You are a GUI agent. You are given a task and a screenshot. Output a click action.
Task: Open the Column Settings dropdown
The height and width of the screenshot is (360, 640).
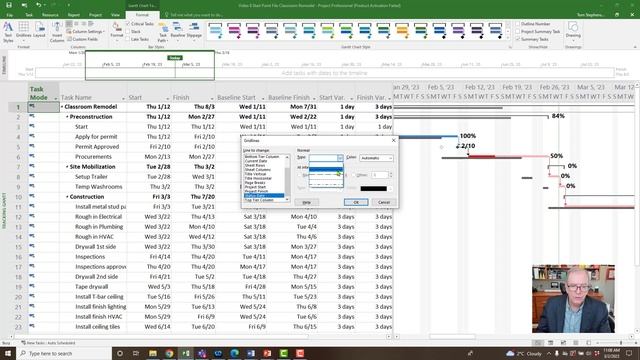[x=86, y=31]
